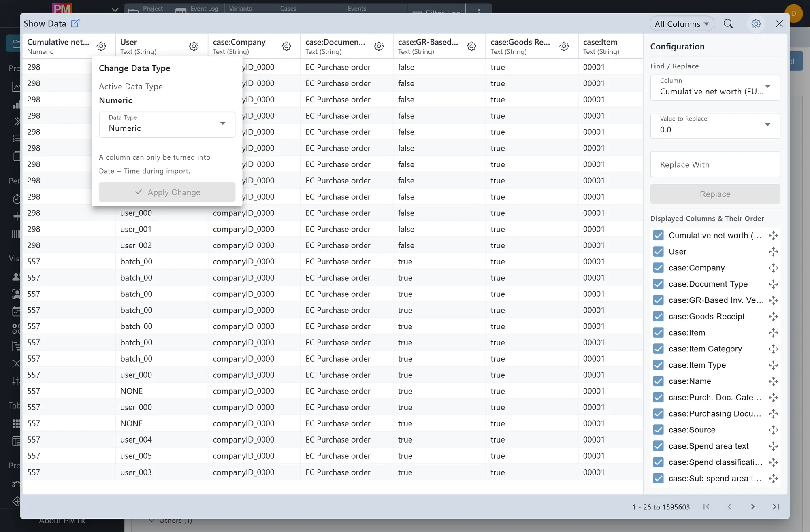Jump to last page arrow

click(776, 506)
